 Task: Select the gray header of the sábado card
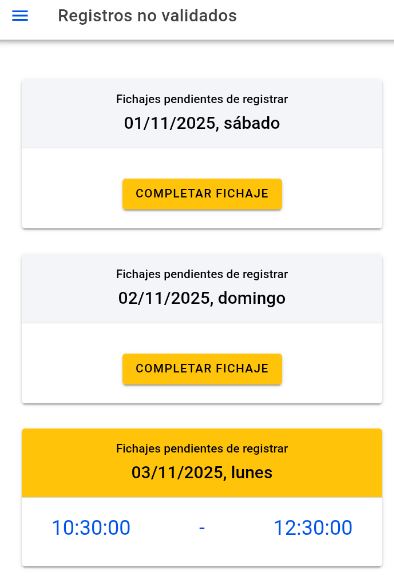202,114
